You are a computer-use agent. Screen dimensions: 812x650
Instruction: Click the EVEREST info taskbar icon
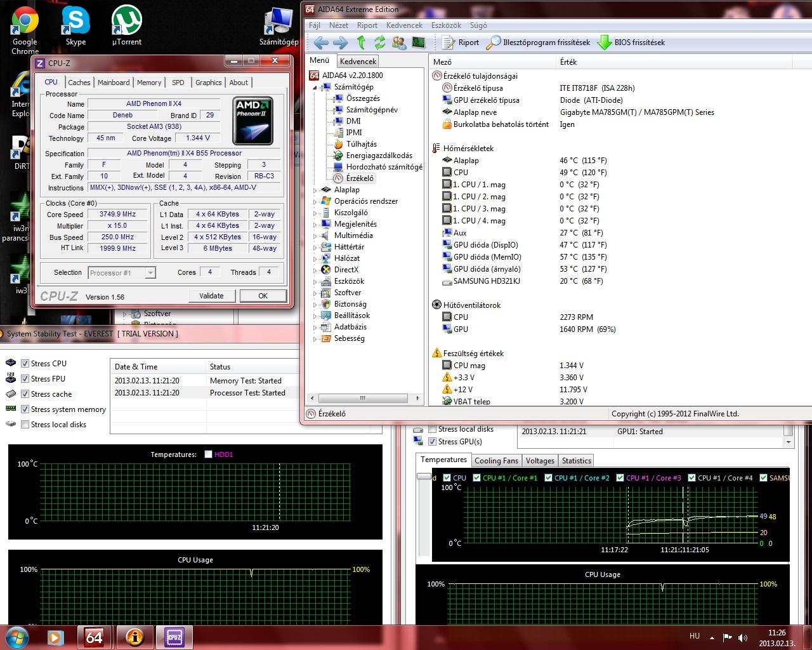tap(134, 637)
